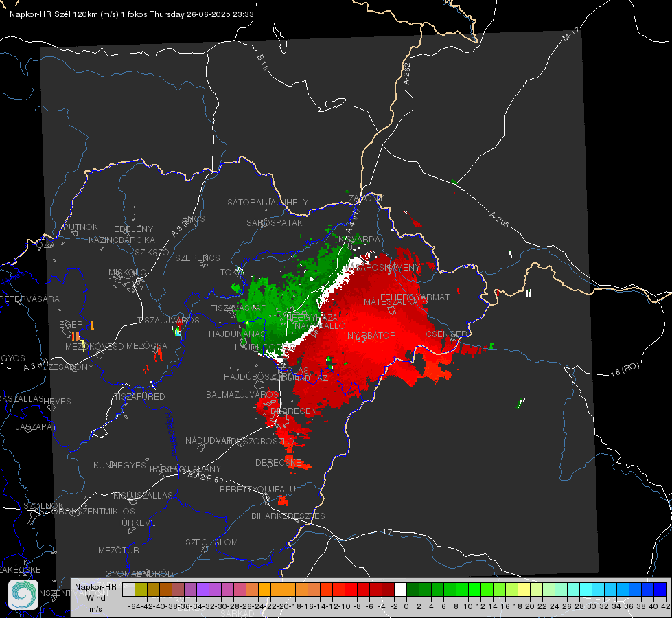Select the SÁTORALJAÚJHELY map label
This screenshot has height=618, width=672.
(x=268, y=202)
